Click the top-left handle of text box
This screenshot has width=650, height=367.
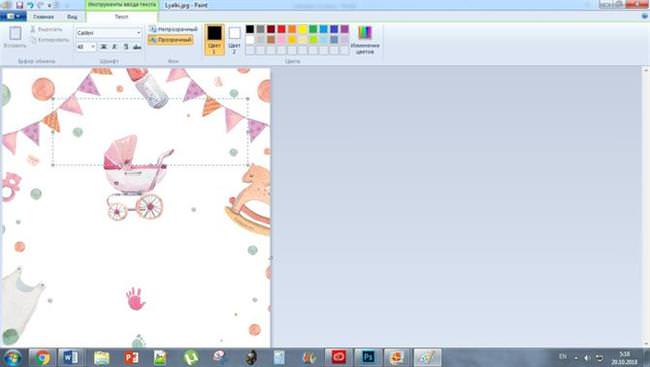[x=53, y=99]
